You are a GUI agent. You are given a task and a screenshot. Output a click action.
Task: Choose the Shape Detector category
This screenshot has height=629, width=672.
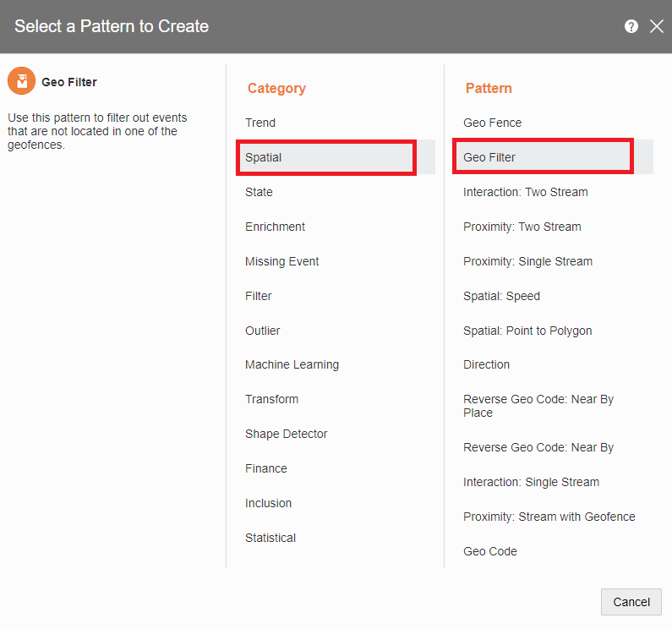pos(286,434)
